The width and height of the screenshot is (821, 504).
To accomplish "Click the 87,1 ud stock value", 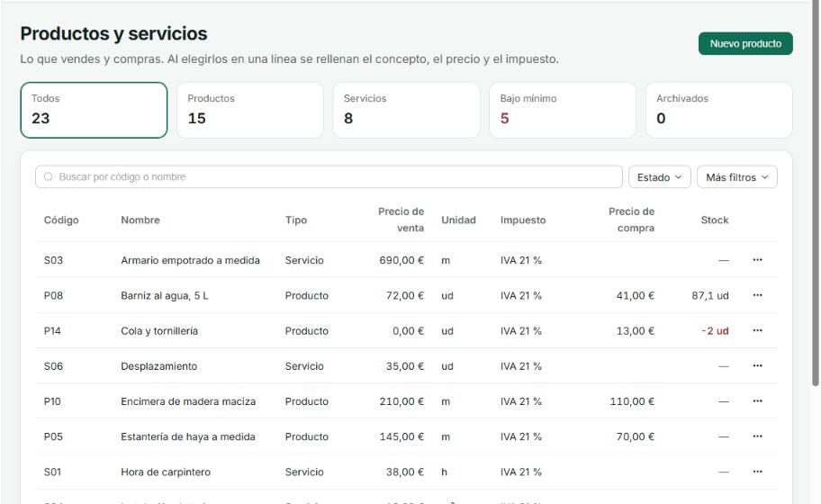I will (710, 295).
